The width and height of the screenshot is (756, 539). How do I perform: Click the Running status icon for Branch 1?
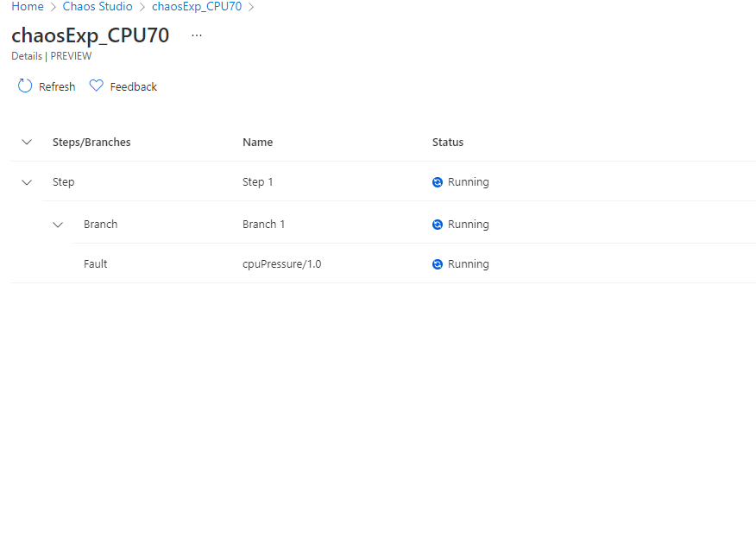click(438, 225)
